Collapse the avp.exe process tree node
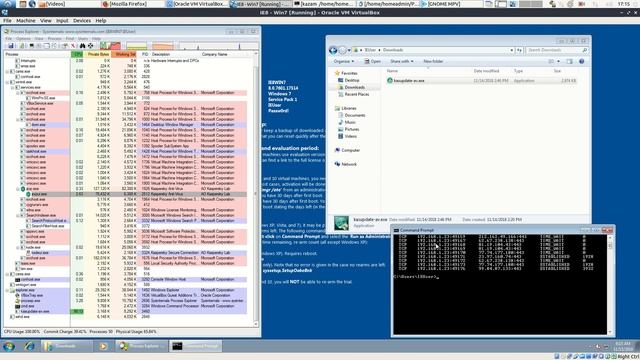The height and width of the screenshot is (360, 640). click(18, 189)
